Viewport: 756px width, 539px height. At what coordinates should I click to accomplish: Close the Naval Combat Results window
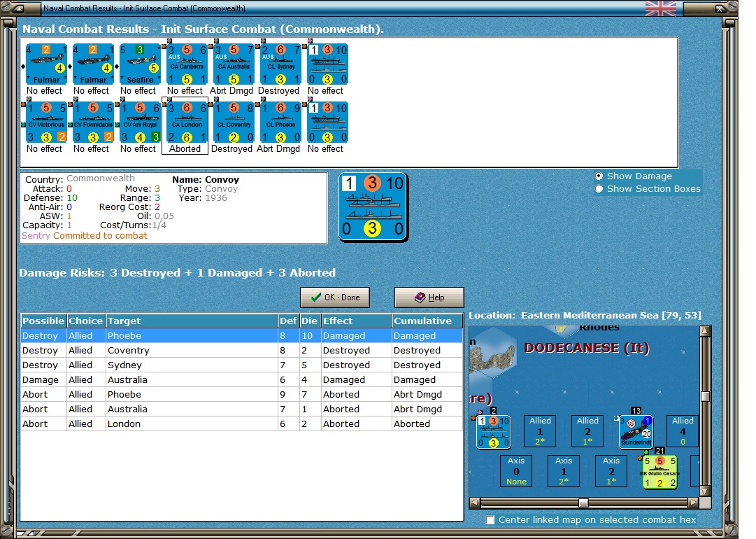tap(720, 8)
